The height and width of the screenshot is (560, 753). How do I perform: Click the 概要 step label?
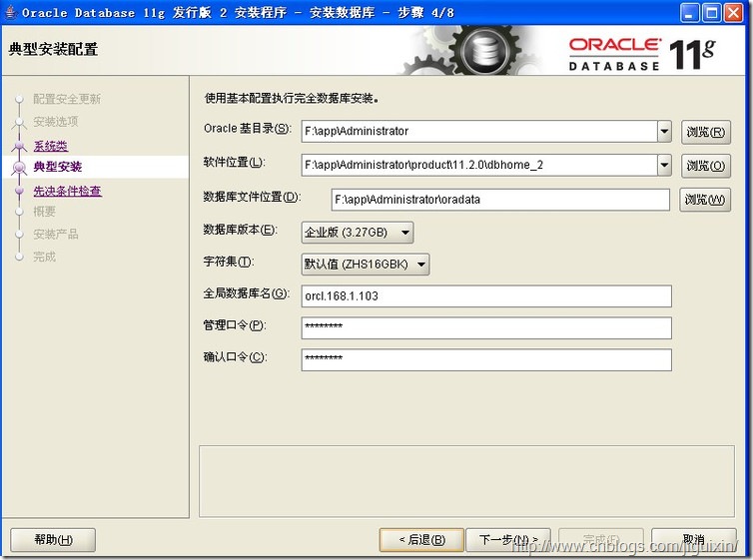pos(44,212)
